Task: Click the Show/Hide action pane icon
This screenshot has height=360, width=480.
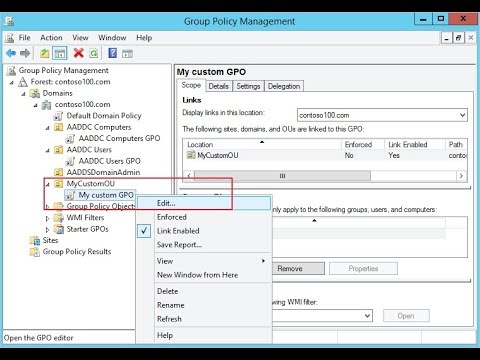Action: tap(127, 53)
